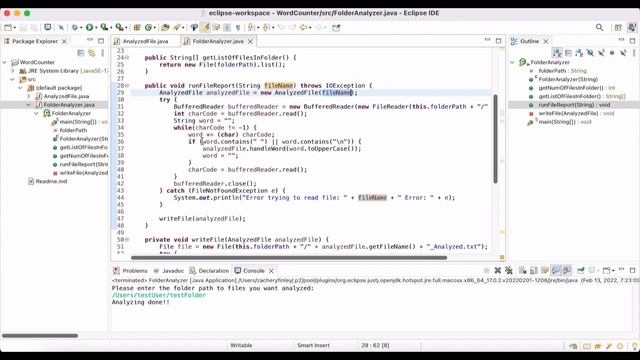Select the Java perspective icon
This screenshot has height=360, width=640.
(x=632, y=27)
